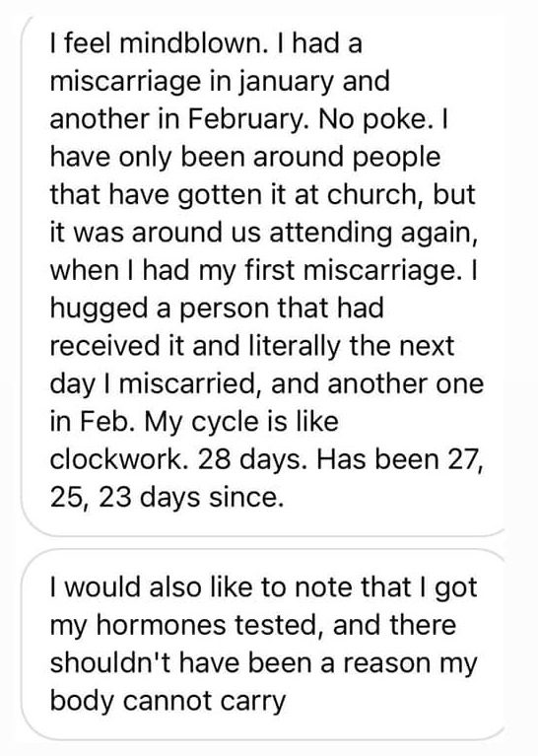Click the phrase "literally the next"
This screenshot has width=538, height=756.
(x=352, y=346)
